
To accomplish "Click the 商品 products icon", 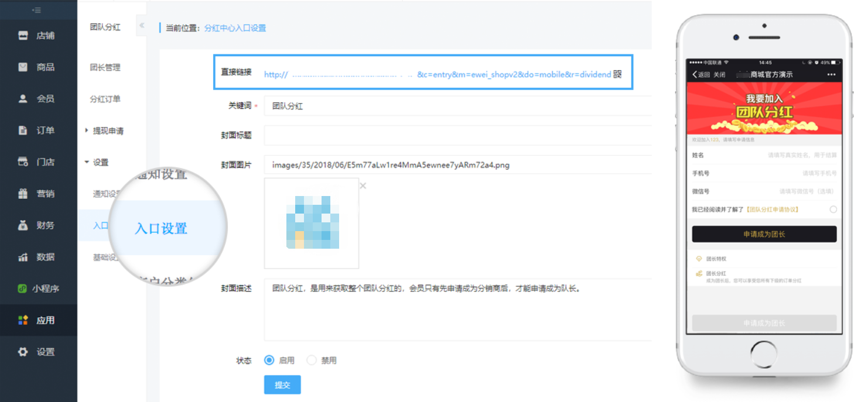I will point(23,67).
